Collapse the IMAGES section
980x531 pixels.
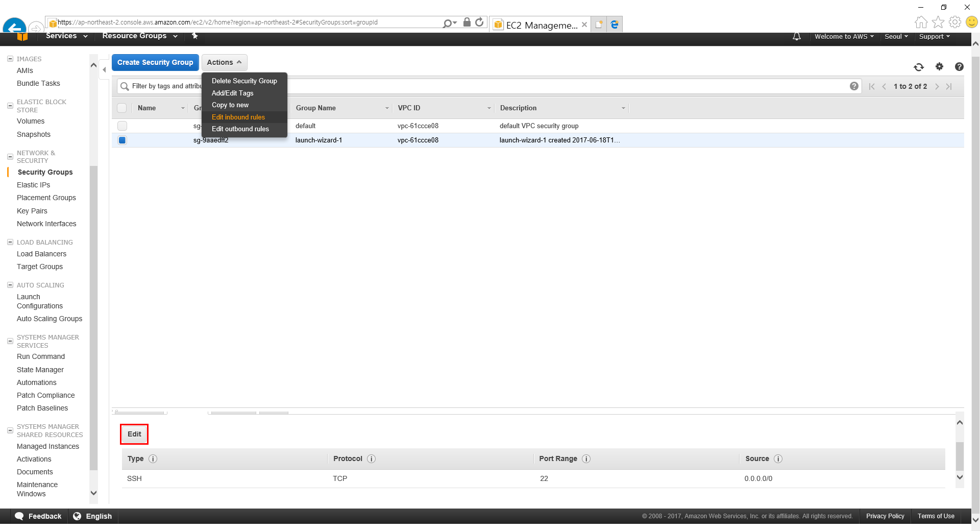click(10, 59)
